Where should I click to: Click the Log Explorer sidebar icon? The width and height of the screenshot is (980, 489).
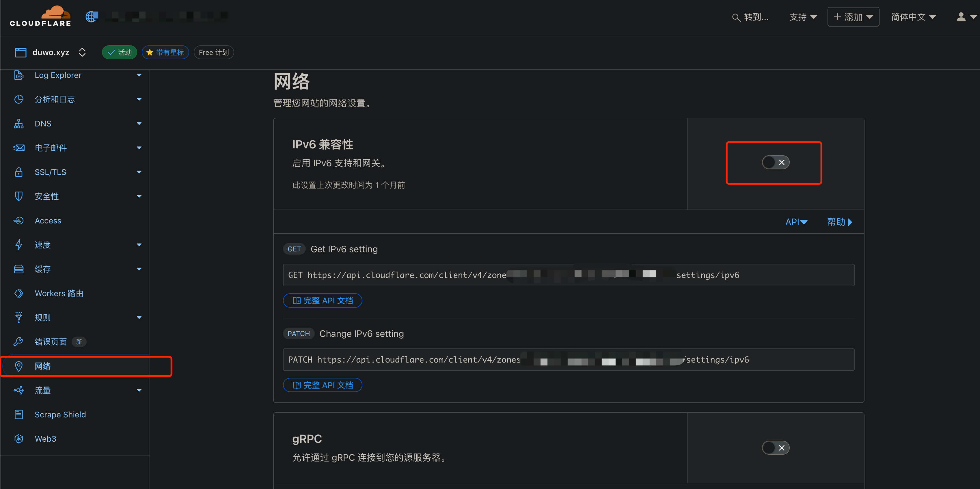19,75
